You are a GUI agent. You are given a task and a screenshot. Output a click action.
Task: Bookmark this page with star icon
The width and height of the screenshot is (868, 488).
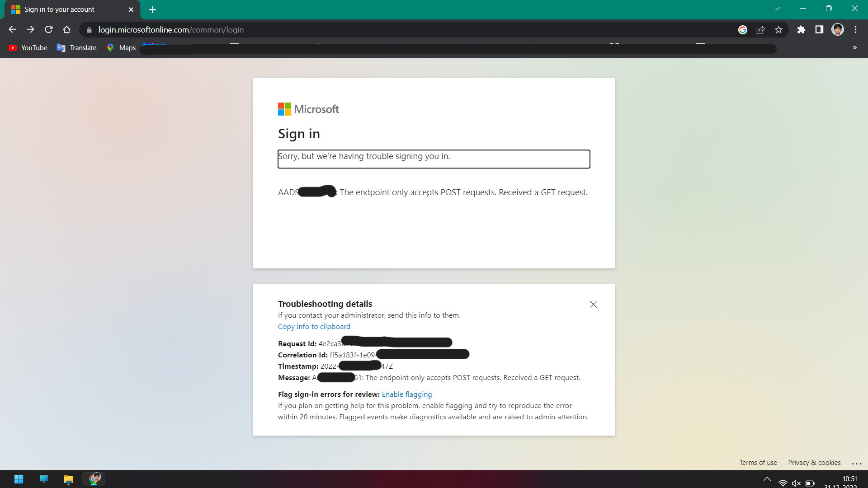click(x=778, y=30)
